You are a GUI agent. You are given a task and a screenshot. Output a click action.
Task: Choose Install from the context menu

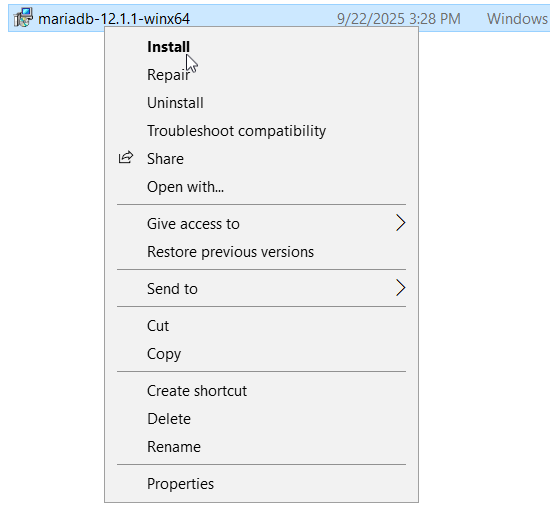(168, 47)
